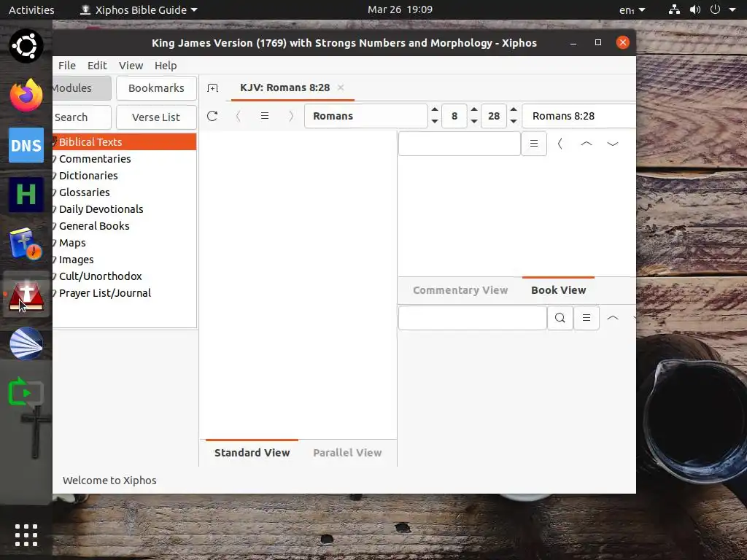Open the volume icon in top bar

tap(695, 9)
